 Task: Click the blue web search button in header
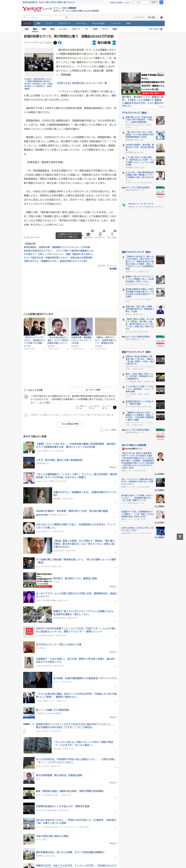pyautogui.click(x=161, y=2)
